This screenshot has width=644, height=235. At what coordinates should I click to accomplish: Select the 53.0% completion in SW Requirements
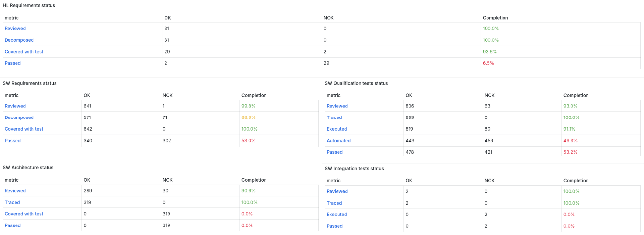[x=249, y=141]
